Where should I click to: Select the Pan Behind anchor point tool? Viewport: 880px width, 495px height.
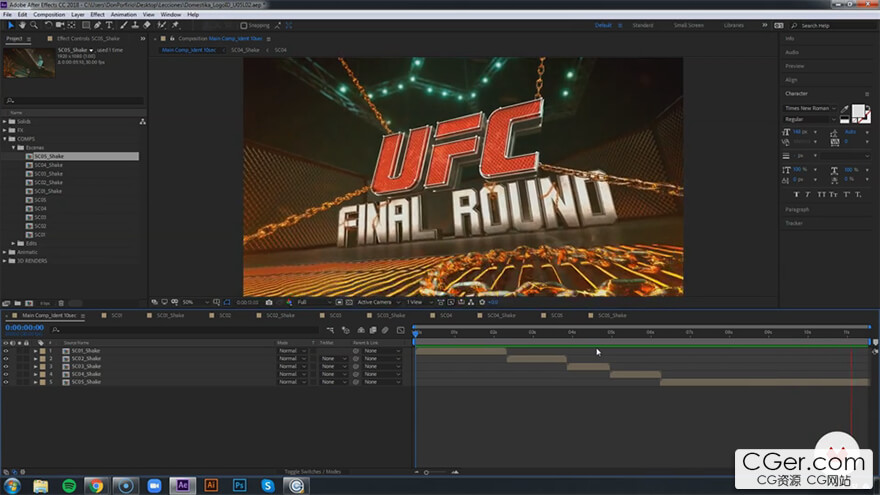71,25
